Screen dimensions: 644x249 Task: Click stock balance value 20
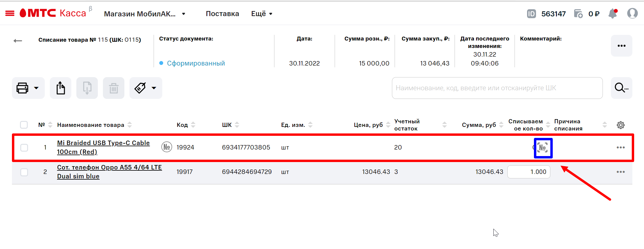point(398,147)
